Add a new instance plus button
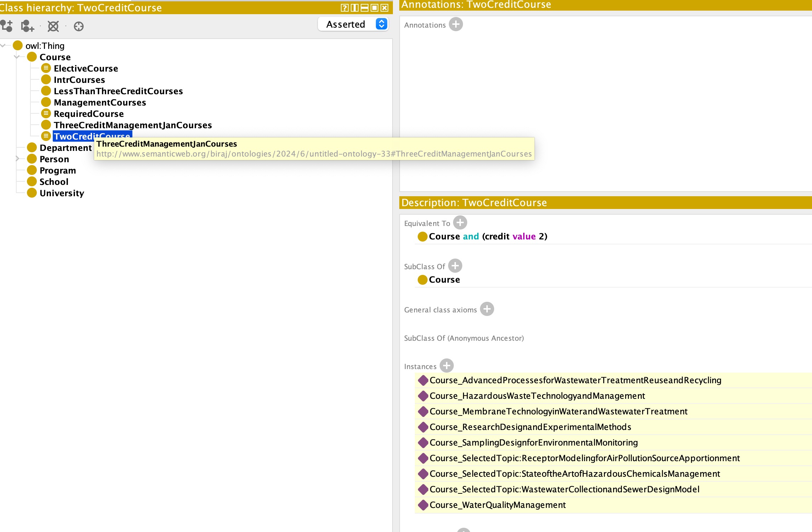 [447, 366]
